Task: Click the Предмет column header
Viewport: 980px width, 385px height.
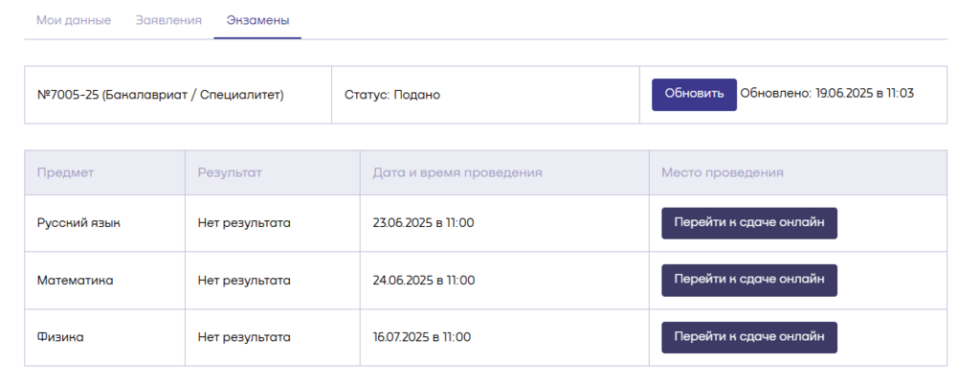Action: click(105, 172)
